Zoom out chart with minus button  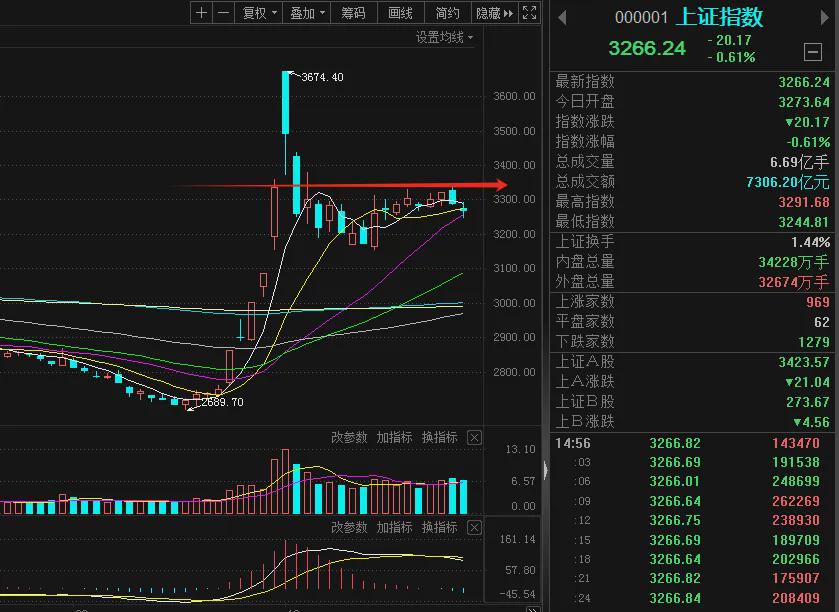click(x=224, y=13)
